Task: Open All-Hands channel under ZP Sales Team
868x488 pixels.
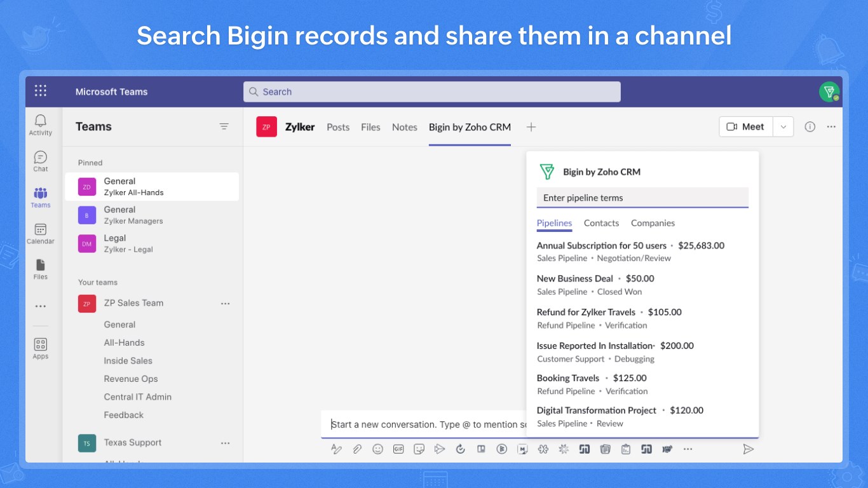Action: [x=124, y=342]
